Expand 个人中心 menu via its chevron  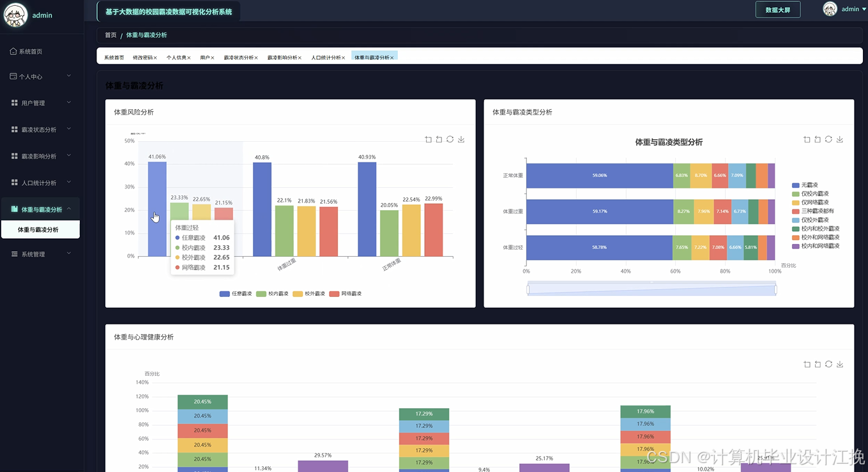69,76
